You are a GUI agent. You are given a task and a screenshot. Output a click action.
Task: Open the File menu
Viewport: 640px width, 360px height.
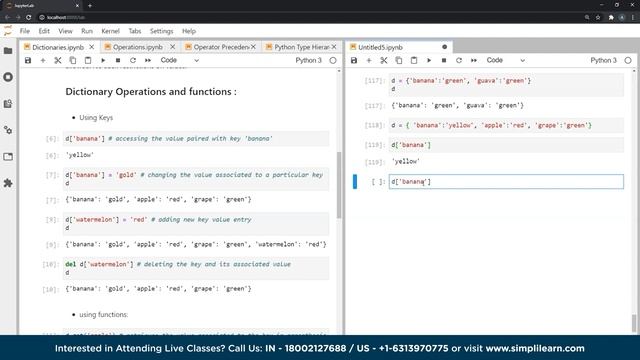coord(24,31)
